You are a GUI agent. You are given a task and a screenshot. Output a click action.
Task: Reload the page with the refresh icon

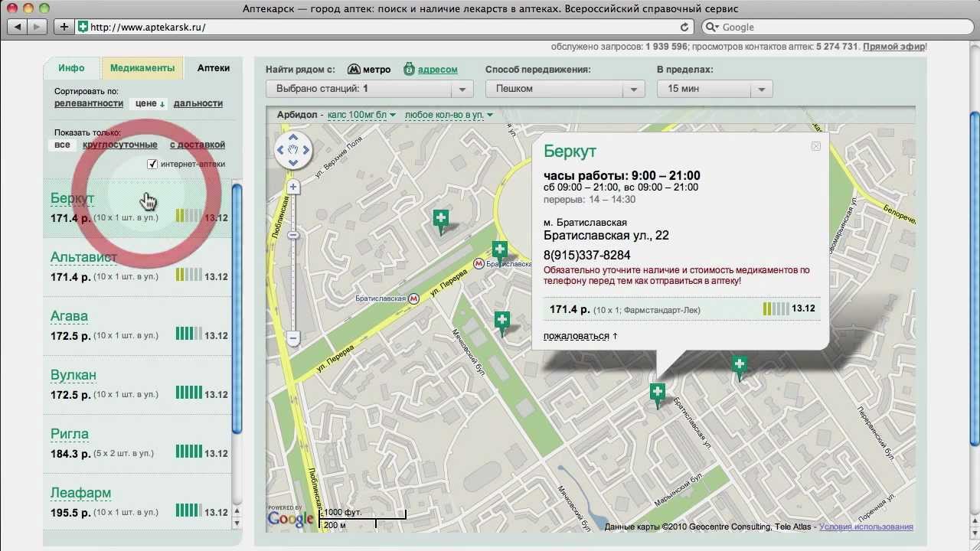coord(685,27)
